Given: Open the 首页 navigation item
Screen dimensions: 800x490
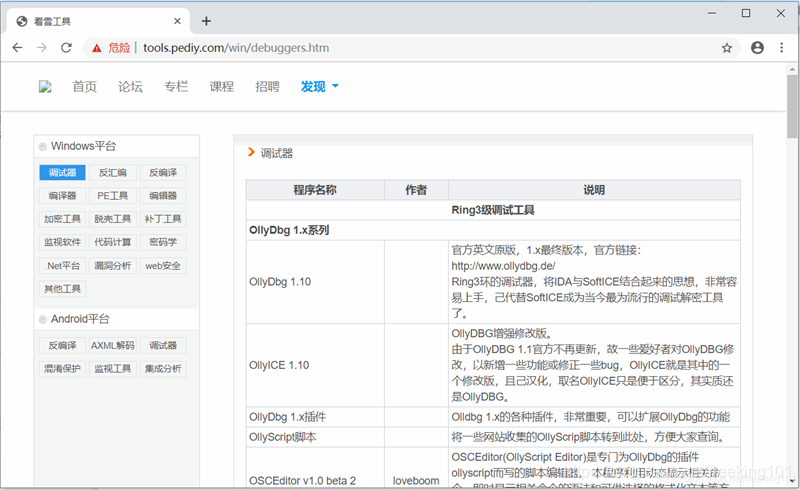Looking at the screenshot, I should click(x=85, y=86).
